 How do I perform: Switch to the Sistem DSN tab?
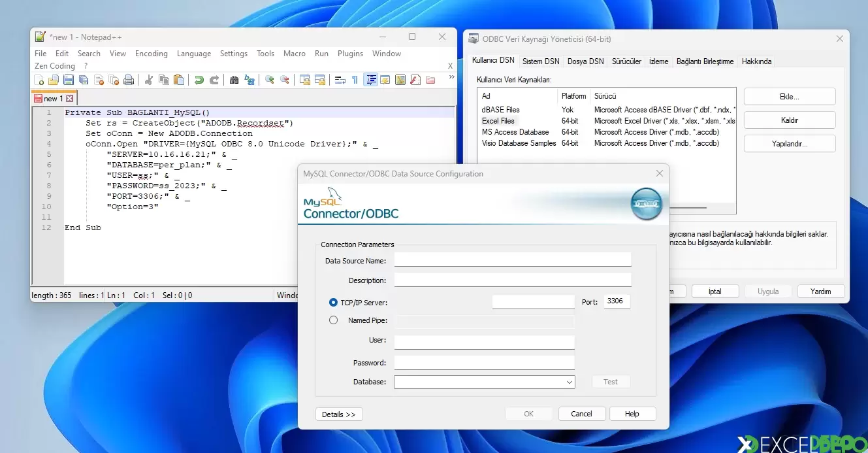(x=541, y=61)
